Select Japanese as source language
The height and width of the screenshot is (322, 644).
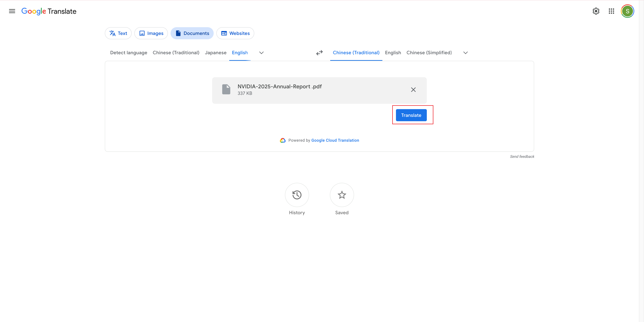[x=216, y=53]
